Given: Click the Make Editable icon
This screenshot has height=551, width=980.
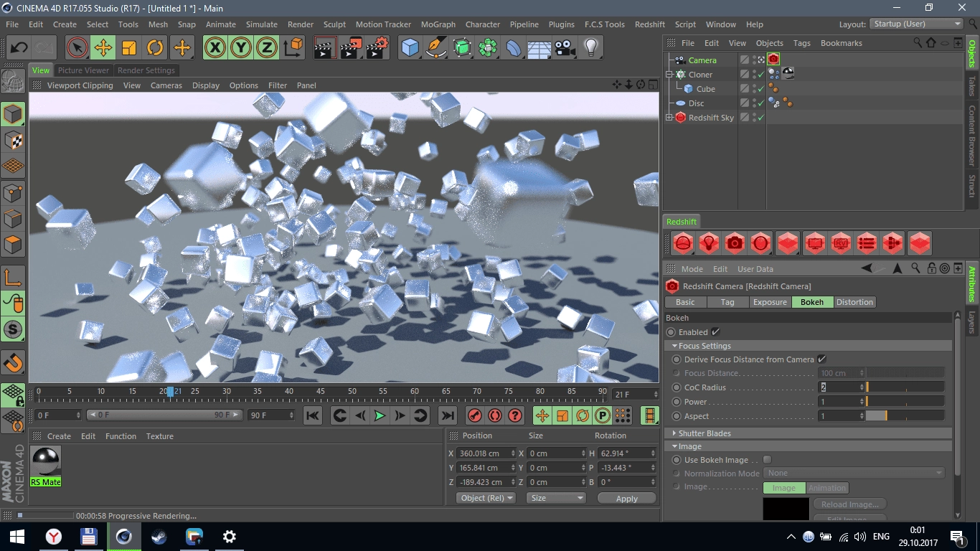Looking at the screenshot, I should tap(13, 83).
